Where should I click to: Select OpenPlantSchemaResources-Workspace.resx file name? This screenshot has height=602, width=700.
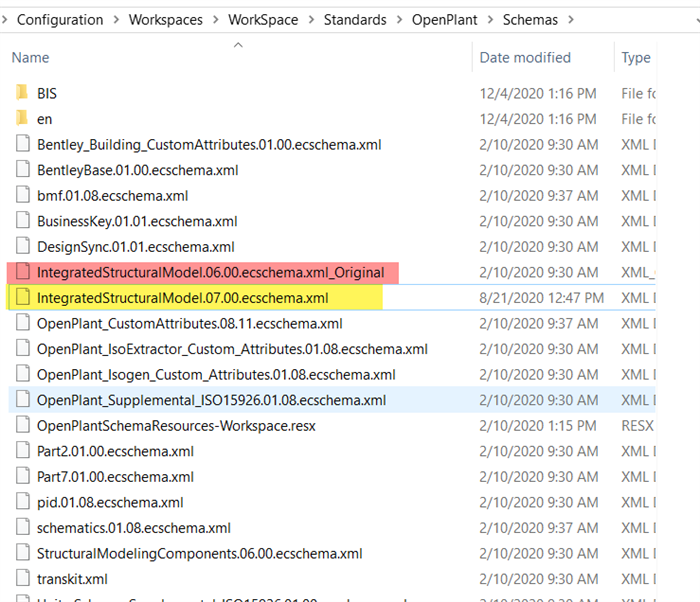pyautogui.click(x=176, y=426)
